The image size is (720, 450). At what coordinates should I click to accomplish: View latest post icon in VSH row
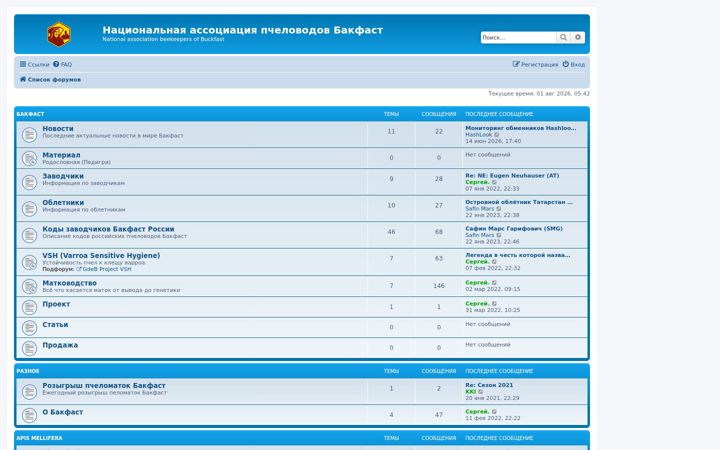[494, 262]
